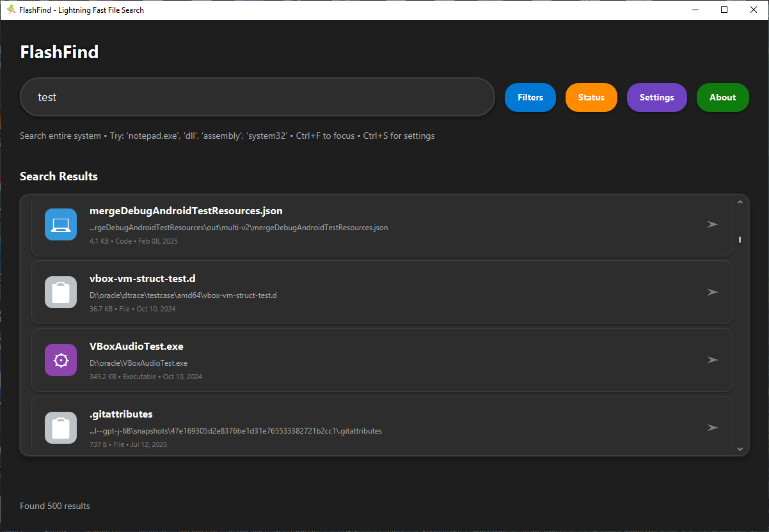Click '737 B • File • Jul 12, 2025' details

pos(128,444)
